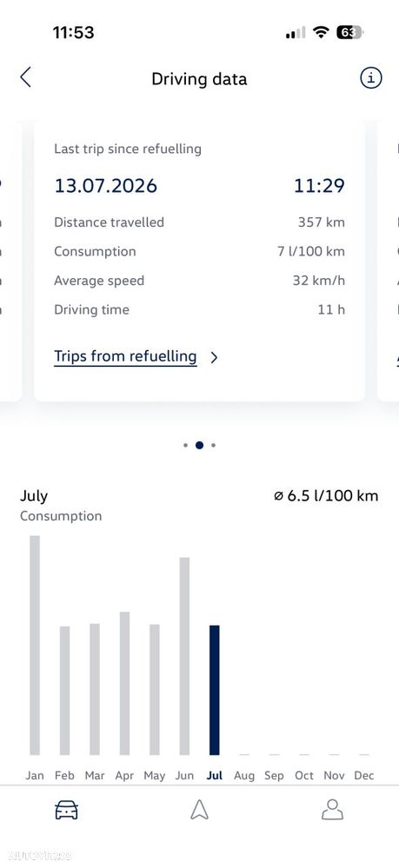The width and height of the screenshot is (399, 868).
Task: Select the first page indicator dot
Action: pos(186,445)
